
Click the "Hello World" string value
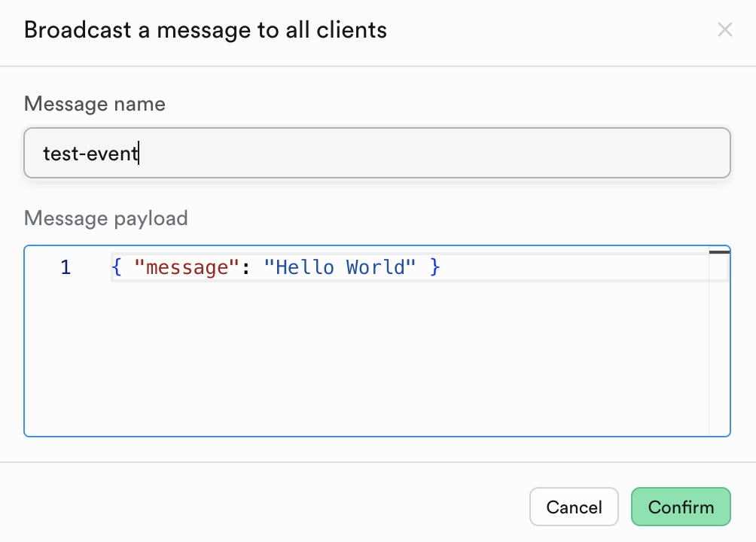click(x=339, y=267)
